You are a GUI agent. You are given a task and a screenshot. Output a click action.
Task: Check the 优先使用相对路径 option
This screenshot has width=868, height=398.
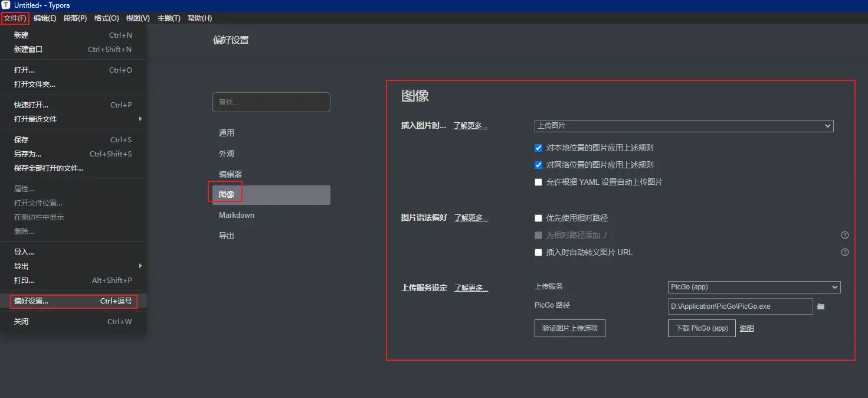(538, 218)
